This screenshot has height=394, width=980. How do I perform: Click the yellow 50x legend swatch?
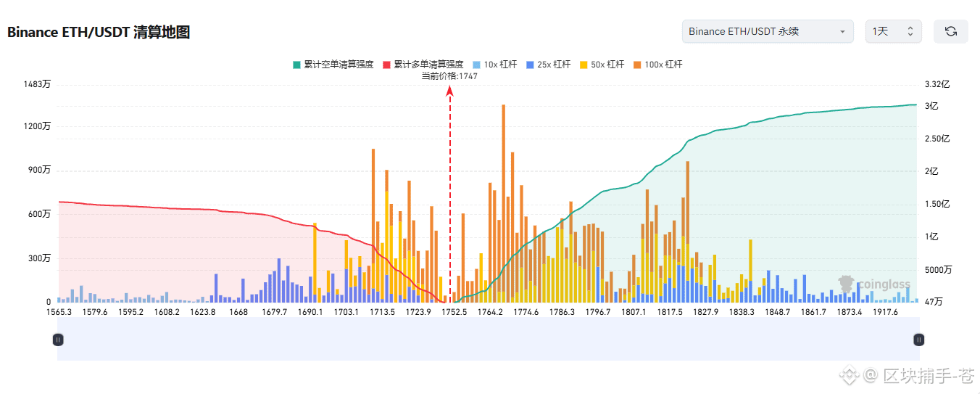pyautogui.click(x=584, y=65)
